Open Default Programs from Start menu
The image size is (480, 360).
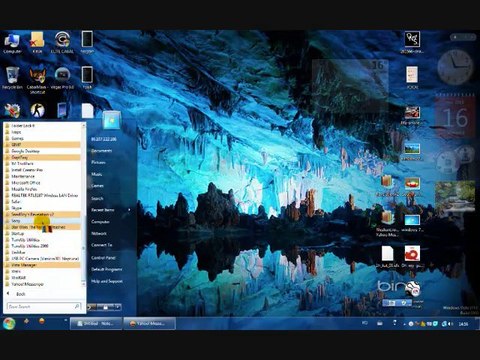tap(107, 269)
